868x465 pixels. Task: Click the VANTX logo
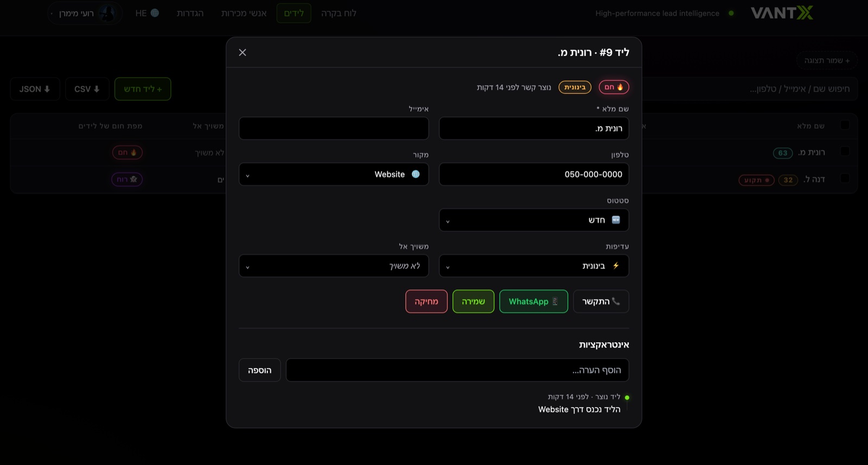coord(782,13)
